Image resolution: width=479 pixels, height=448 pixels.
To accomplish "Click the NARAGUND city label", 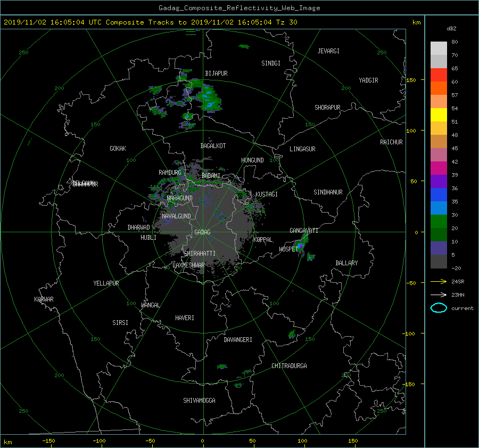I will [x=180, y=198].
